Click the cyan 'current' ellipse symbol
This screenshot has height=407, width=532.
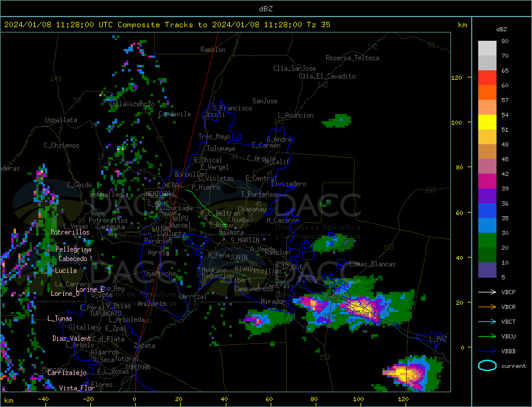pos(487,366)
